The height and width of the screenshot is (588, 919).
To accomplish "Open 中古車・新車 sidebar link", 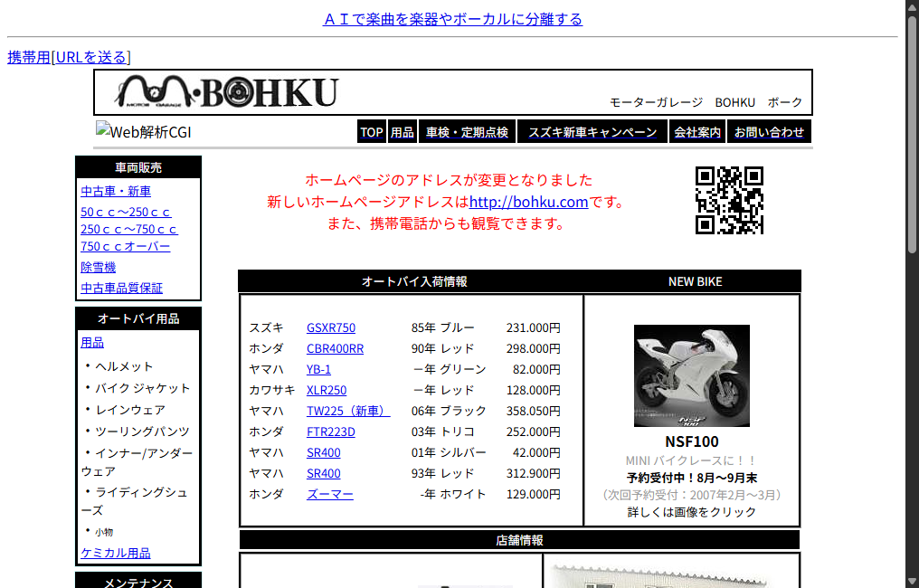I will (116, 191).
